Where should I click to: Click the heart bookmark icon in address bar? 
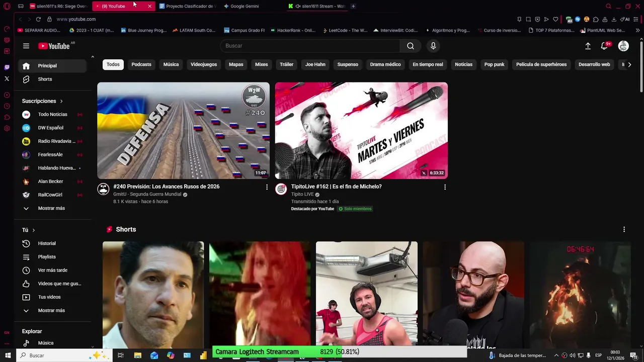555,19
